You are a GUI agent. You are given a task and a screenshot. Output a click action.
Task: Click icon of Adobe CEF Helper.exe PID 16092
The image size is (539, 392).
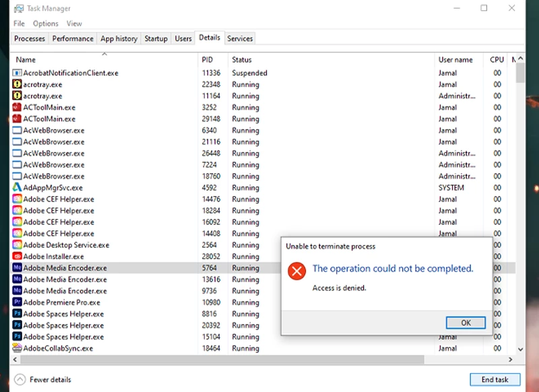17,222
